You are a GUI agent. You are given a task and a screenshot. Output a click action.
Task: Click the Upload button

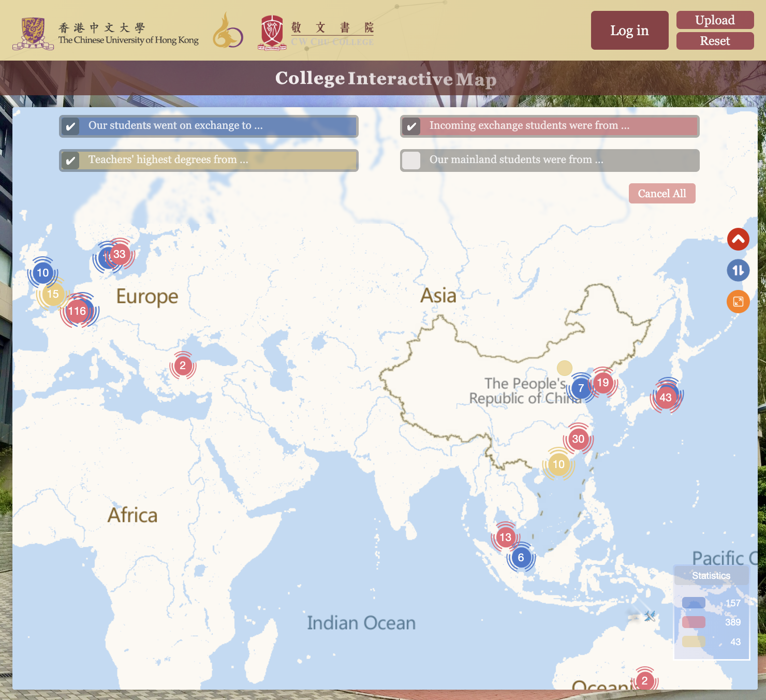tap(715, 20)
